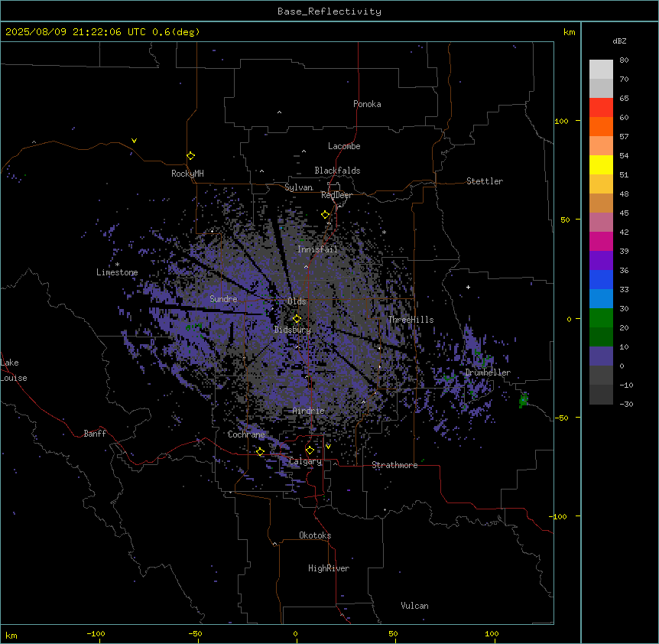The width and height of the screenshot is (659, 644).
Task: Click the green echo cell east of Drumheller
Action: coord(523,399)
